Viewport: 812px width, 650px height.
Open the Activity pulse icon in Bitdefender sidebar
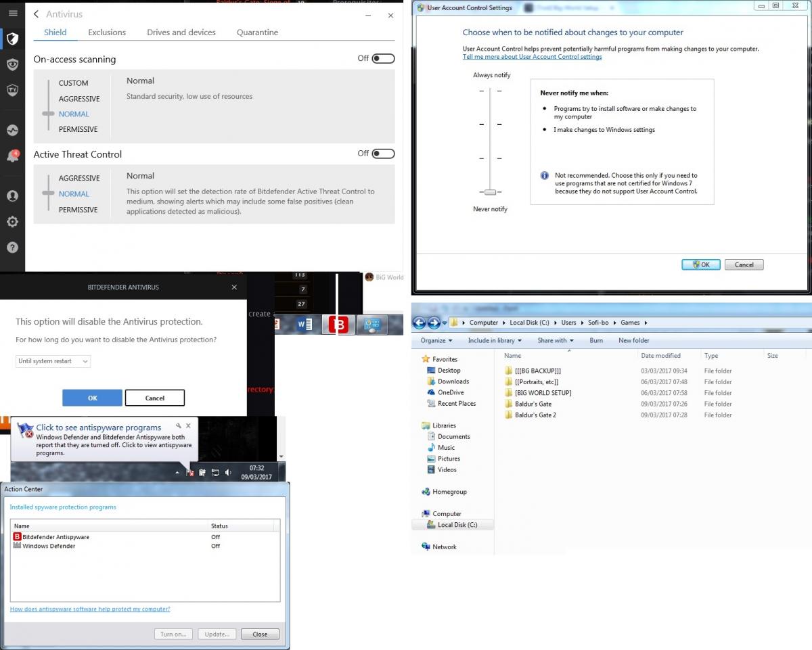(x=12, y=131)
